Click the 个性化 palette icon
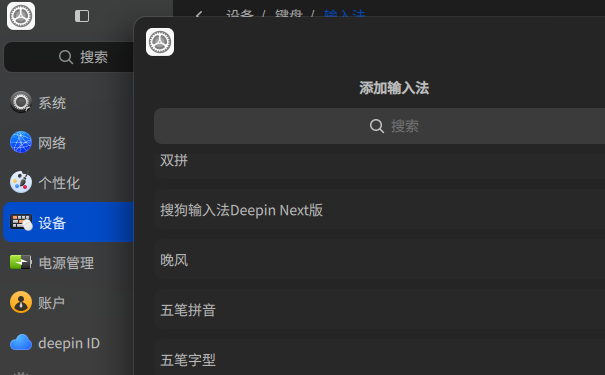Image resolution: width=605 pixels, height=375 pixels. click(x=21, y=182)
